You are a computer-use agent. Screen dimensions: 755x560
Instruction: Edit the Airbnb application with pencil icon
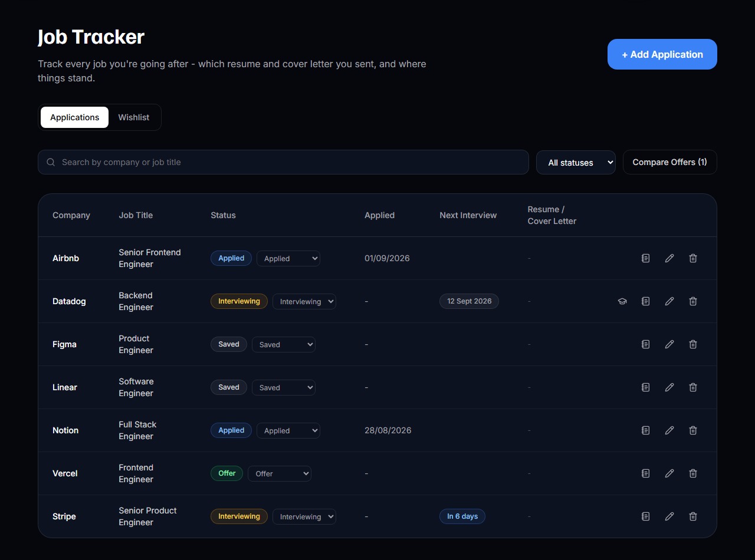coord(669,258)
